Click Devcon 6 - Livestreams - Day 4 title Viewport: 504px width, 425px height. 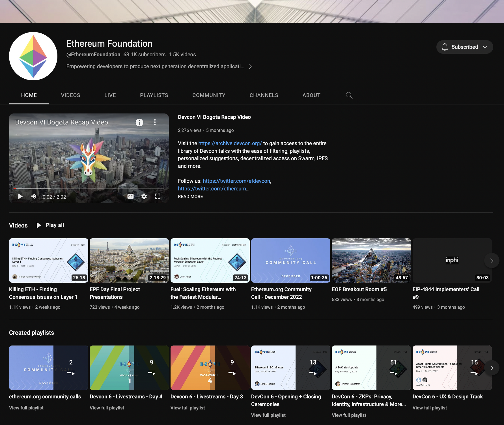(126, 397)
